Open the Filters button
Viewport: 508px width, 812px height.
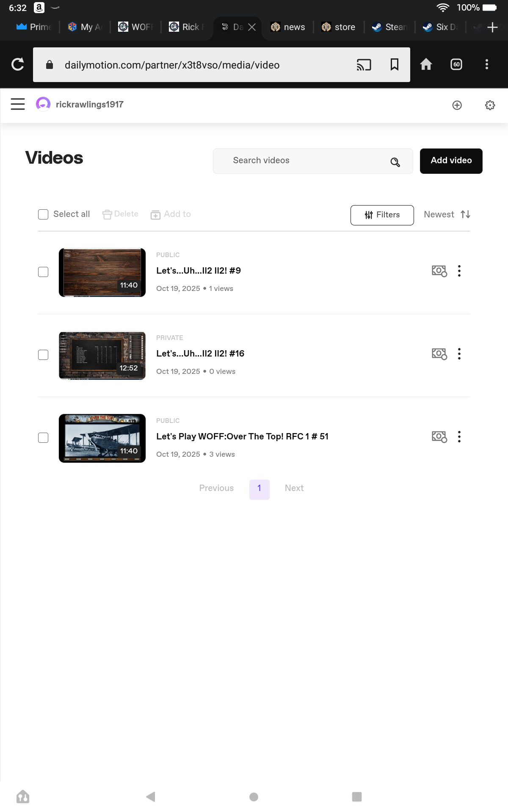[382, 215]
